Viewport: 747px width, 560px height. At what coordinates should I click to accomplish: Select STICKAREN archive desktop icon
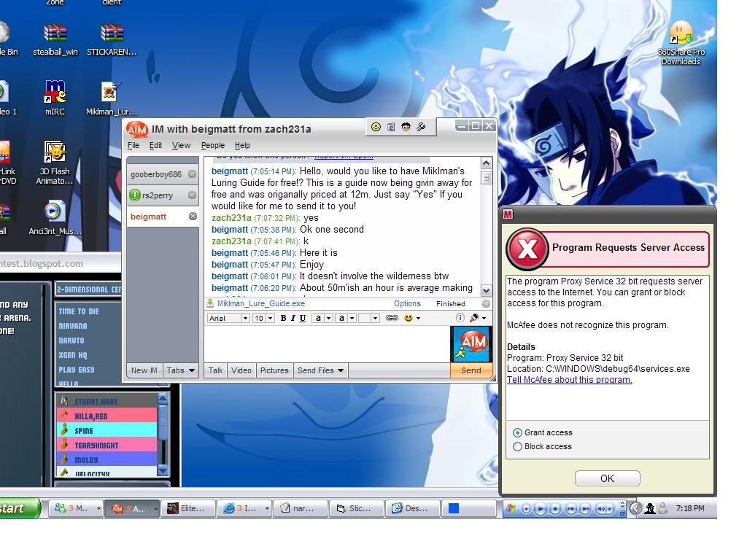coord(112,39)
